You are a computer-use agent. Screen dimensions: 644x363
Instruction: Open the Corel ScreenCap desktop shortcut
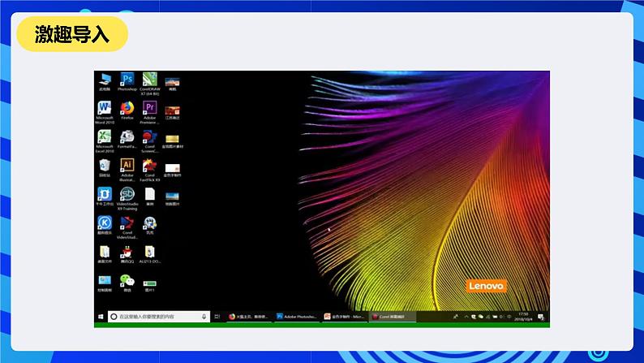point(150,141)
